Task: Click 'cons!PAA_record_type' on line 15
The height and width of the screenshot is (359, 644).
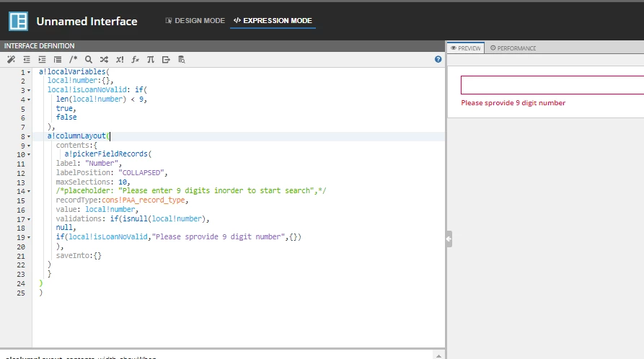Action: (144, 200)
